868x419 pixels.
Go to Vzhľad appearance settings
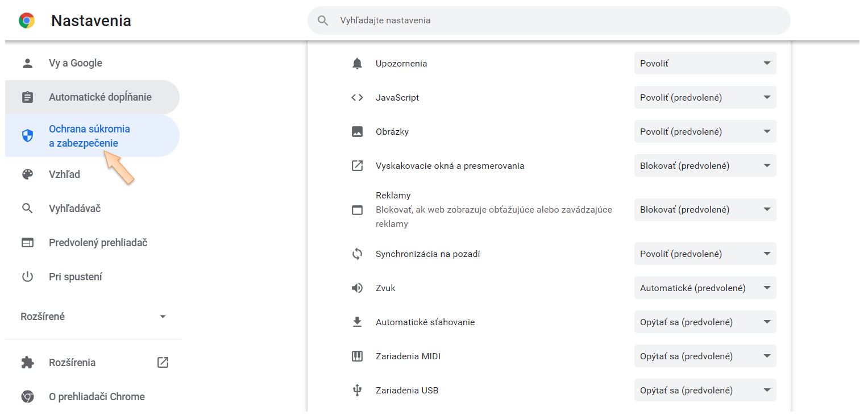point(64,175)
